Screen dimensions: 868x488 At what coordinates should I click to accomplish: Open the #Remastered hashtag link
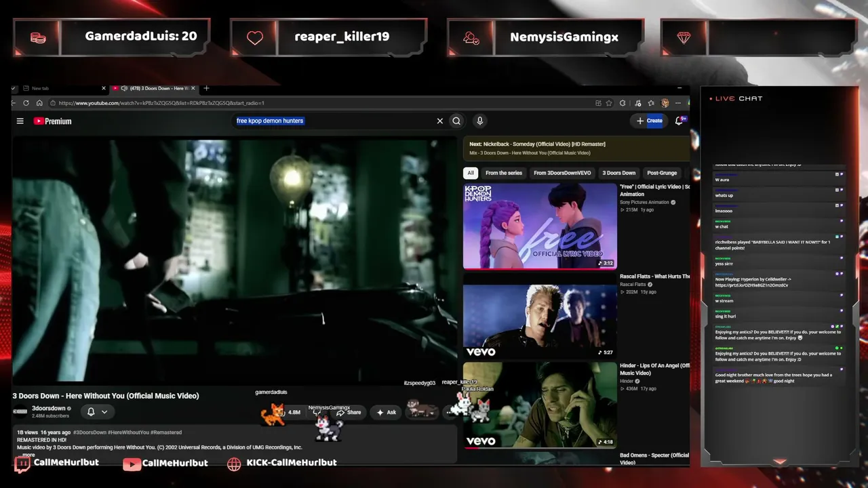[x=165, y=432]
